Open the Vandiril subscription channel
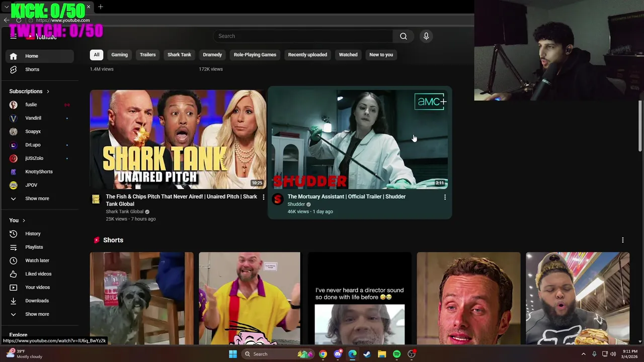This screenshot has width=644, height=362. pos(40,118)
